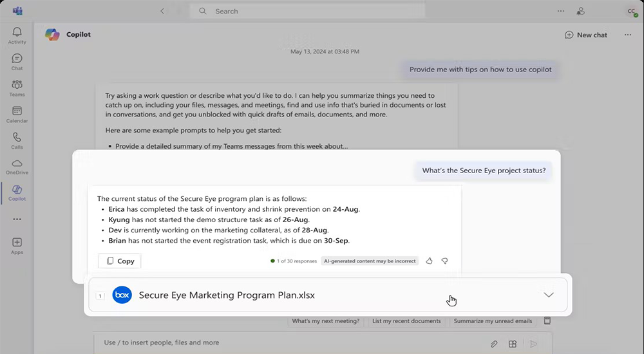644x354 pixels.
Task: Select Copilot in the left sidebar
Action: 17,192
